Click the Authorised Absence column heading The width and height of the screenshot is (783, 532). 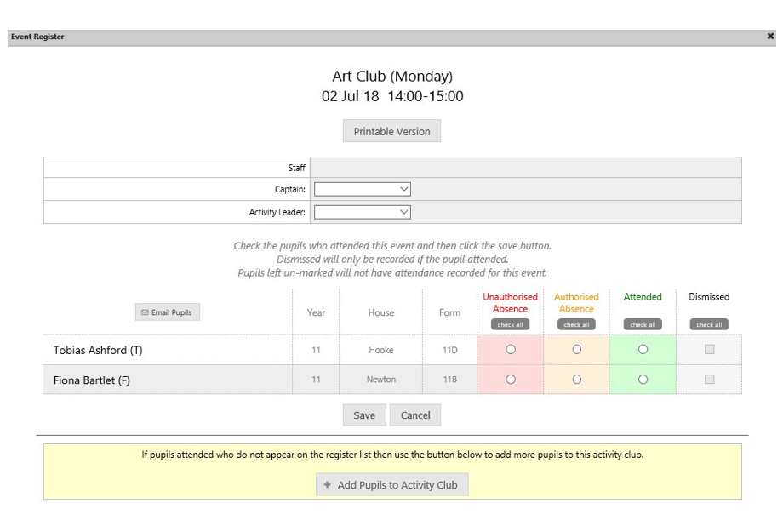point(576,303)
